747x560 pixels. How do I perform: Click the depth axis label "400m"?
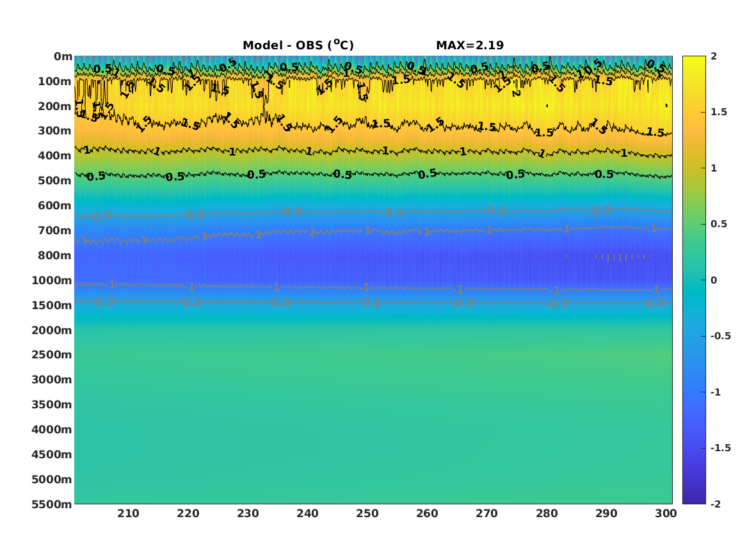pos(55,156)
